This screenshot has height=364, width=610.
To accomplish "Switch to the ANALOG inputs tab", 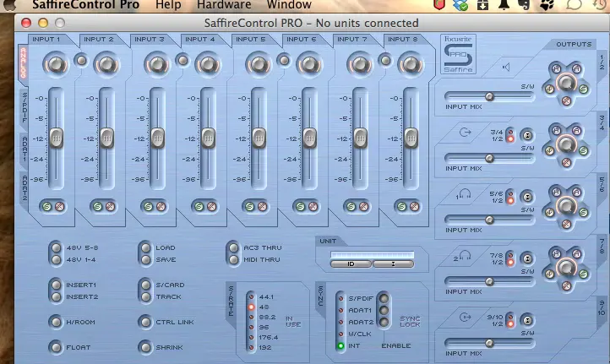I will click(x=24, y=63).
